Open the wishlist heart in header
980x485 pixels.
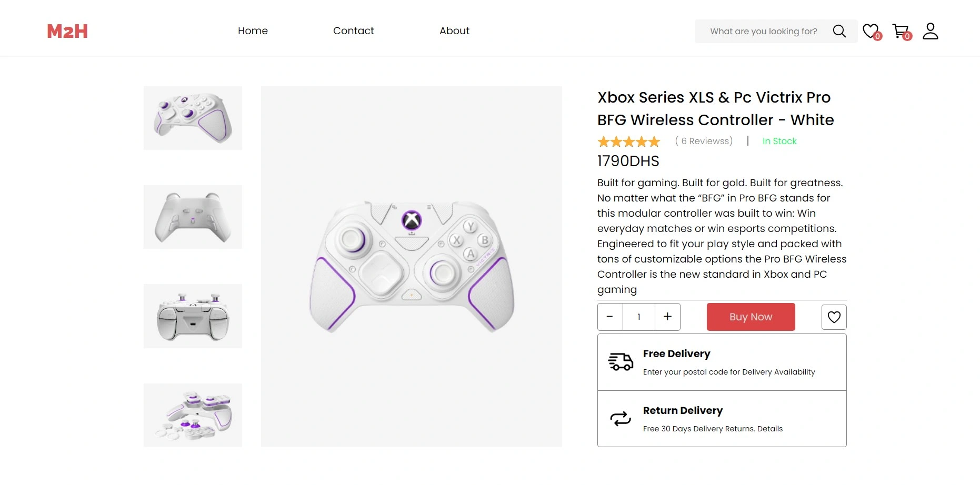(871, 31)
